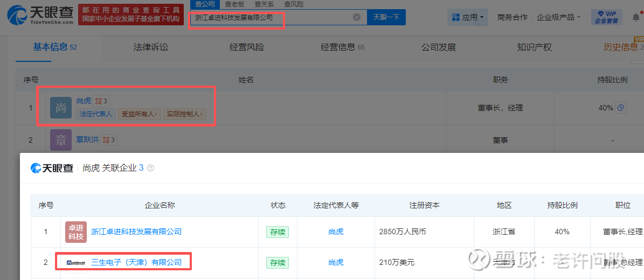Click the 三生电子 company logo thumbnail
This screenshot has width=644, height=280.
[x=76, y=262]
